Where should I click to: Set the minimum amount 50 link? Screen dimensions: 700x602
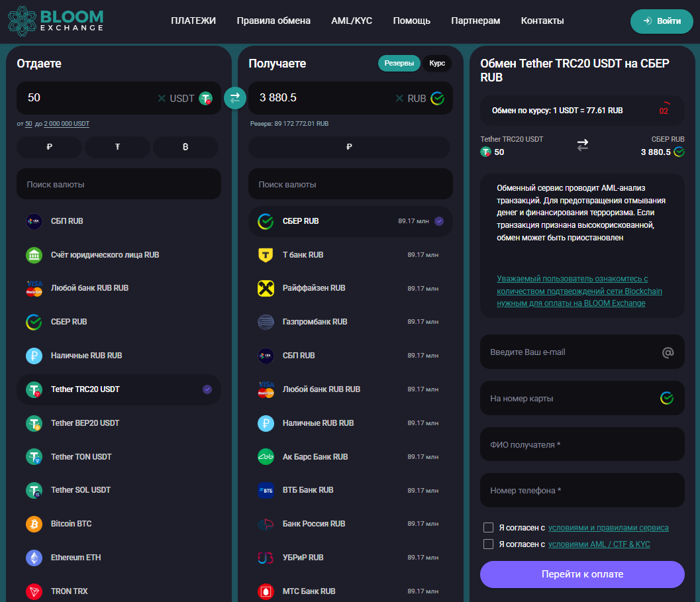coord(28,124)
